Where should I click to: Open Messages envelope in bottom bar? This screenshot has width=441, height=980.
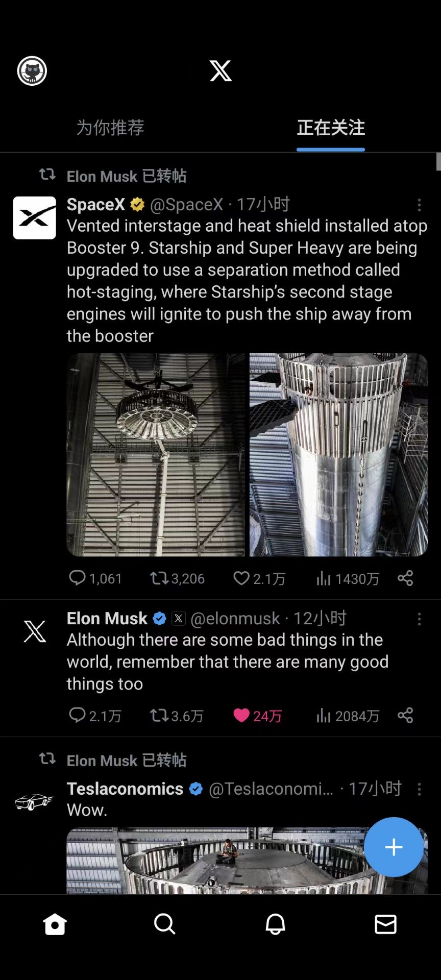pyautogui.click(x=385, y=924)
